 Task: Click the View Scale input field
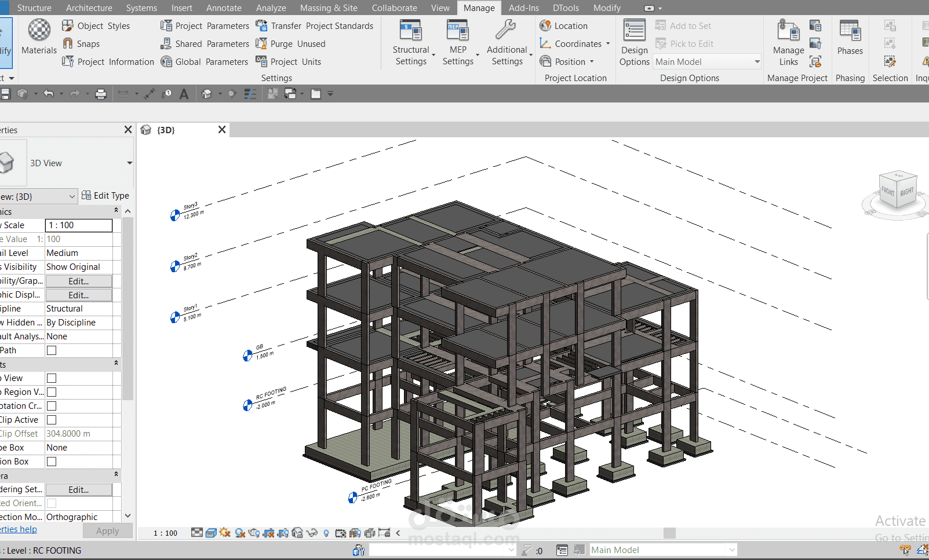click(79, 225)
